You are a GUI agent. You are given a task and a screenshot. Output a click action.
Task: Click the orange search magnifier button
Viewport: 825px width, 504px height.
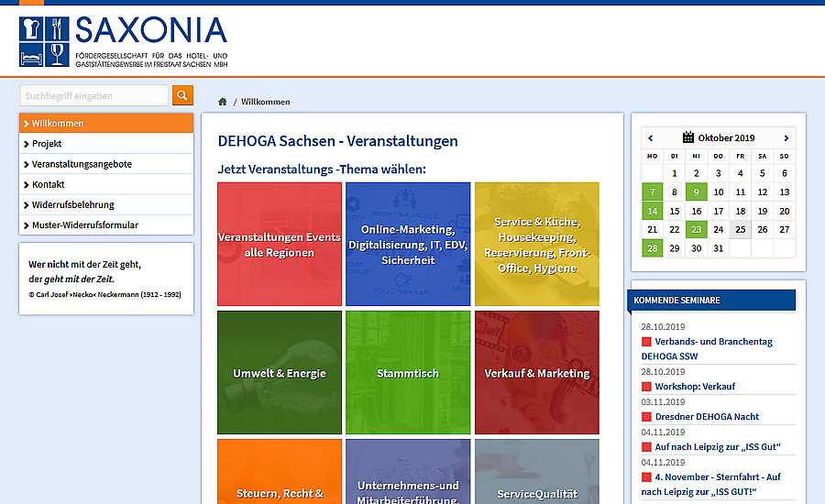coord(182,95)
